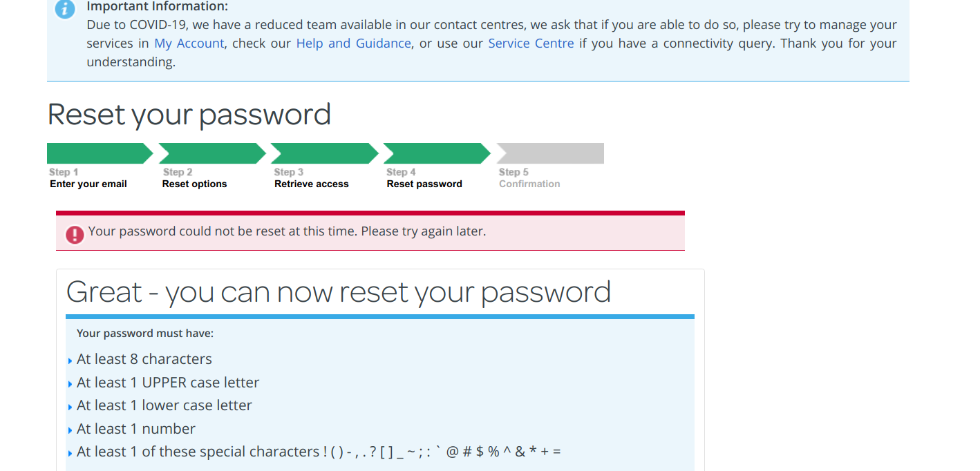Screen dimensions: 980x471
Task: Click the blue arrow beside 'At least 8 characters'
Action: 70,360
